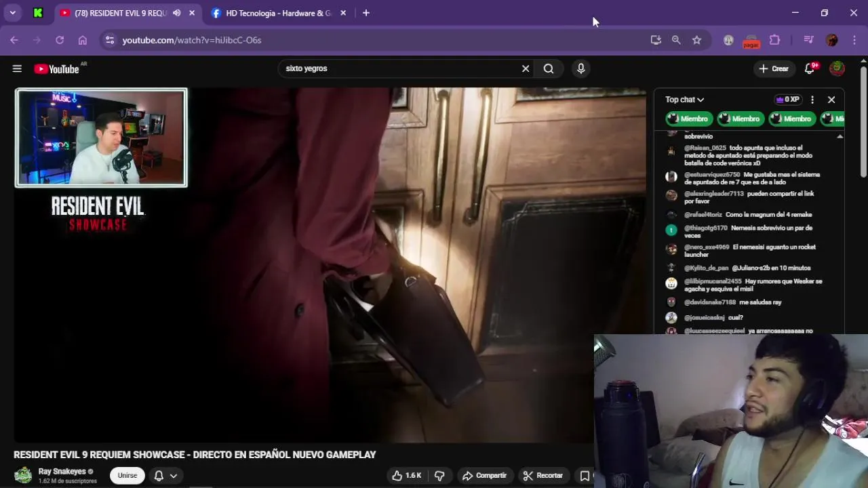Select the second Miembro chip
Viewport: 868px width, 488px height.
tap(740, 119)
